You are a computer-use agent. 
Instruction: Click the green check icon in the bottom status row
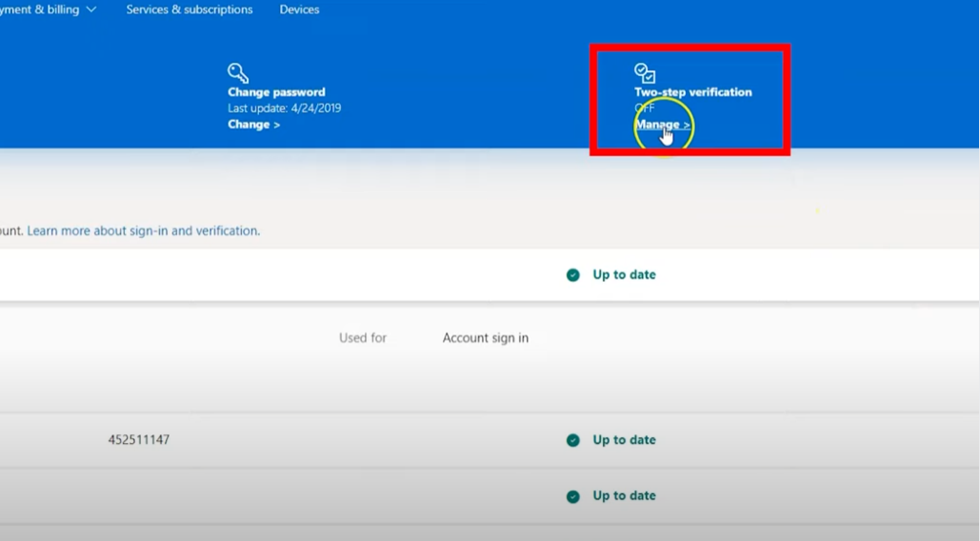pos(573,496)
